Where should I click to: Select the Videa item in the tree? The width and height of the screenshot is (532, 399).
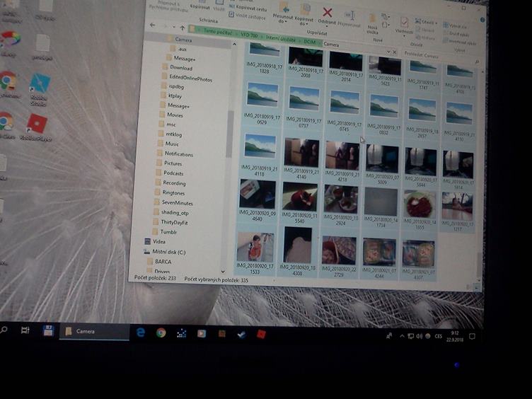(x=158, y=241)
